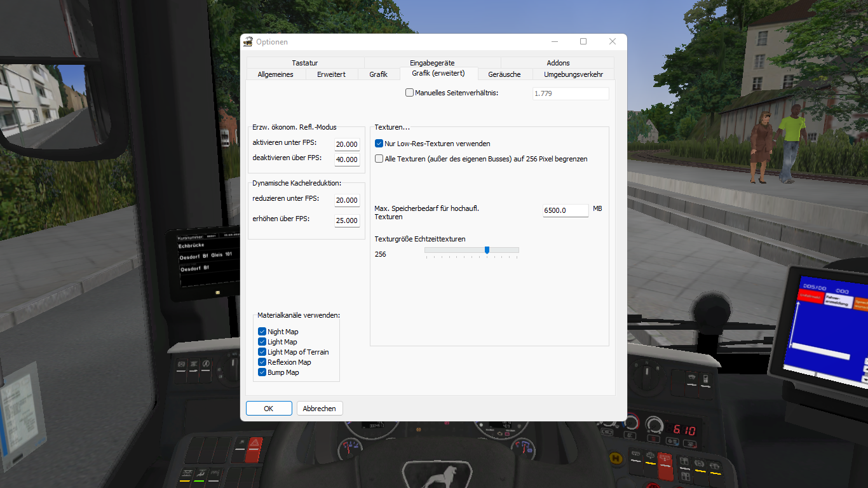The height and width of the screenshot is (488, 868).
Task: Uncheck the Bump Map option
Action: (x=262, y=372)
